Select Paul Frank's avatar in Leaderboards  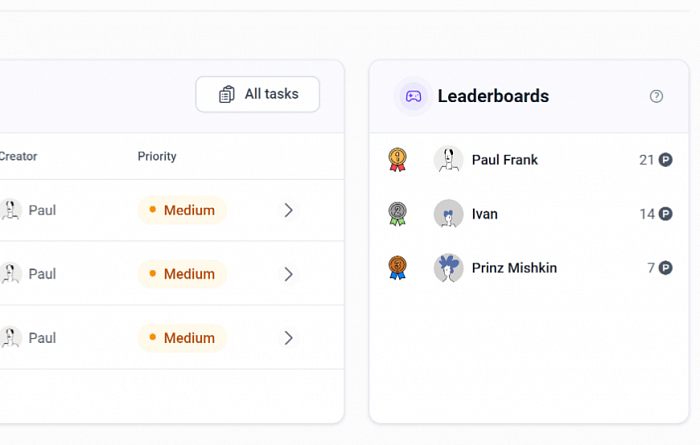[448, 160]
